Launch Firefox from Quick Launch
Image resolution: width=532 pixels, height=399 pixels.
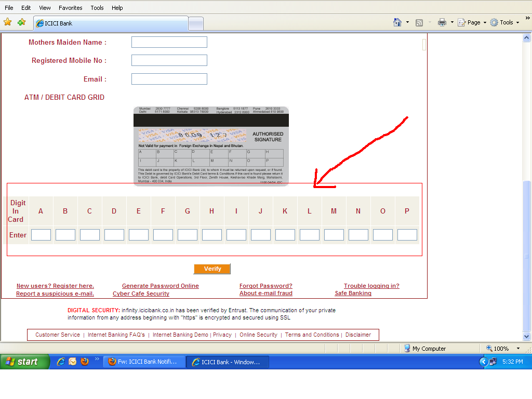click(x=85, y=362)
